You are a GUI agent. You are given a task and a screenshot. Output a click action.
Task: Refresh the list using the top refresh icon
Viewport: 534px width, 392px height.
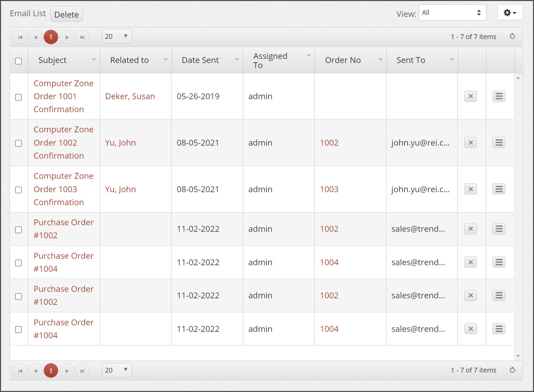coord(512,36)
